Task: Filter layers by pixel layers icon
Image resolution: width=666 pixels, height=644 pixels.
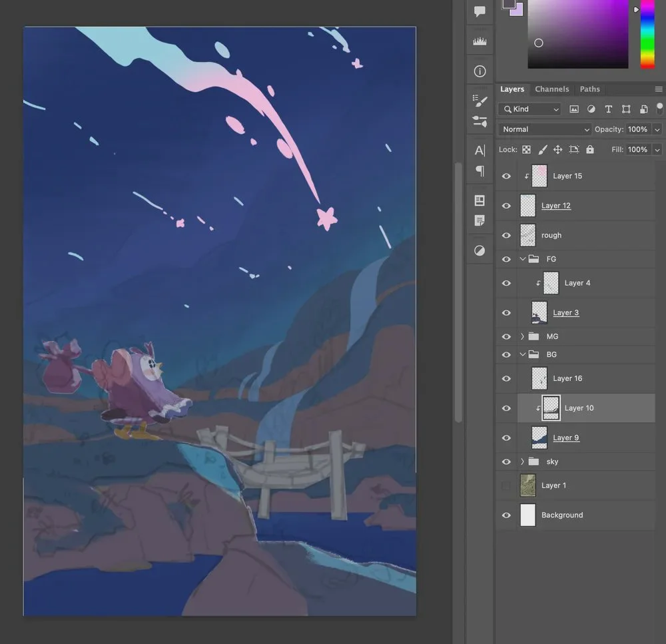Action: click(x=574, y=109)
